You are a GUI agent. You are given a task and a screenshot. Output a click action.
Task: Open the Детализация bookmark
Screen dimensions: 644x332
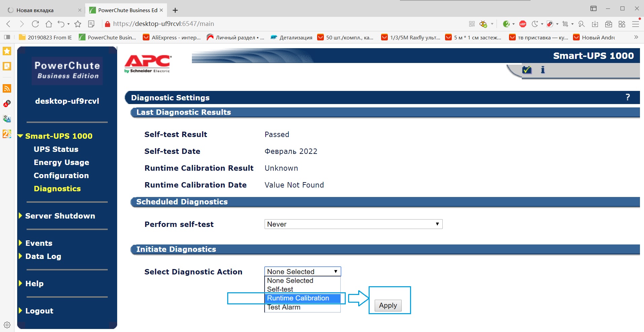pos(292,37)
